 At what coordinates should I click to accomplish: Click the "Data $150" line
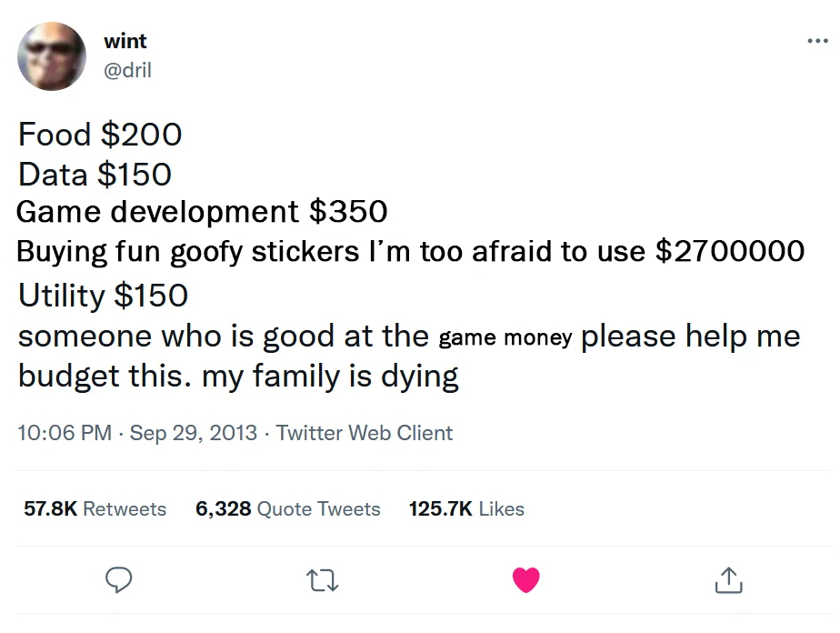click(95, 174)
